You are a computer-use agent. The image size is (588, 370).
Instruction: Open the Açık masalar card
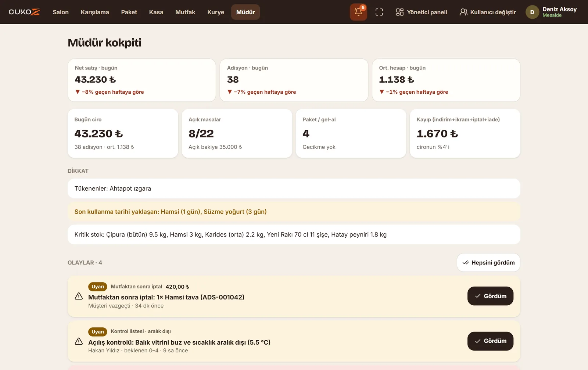point(237,133)
